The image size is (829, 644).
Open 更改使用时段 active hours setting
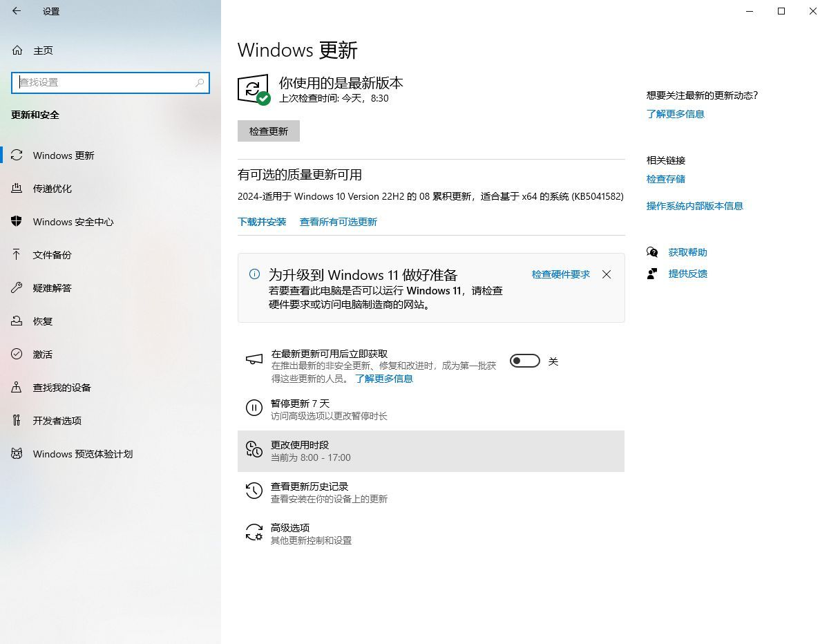431,451
